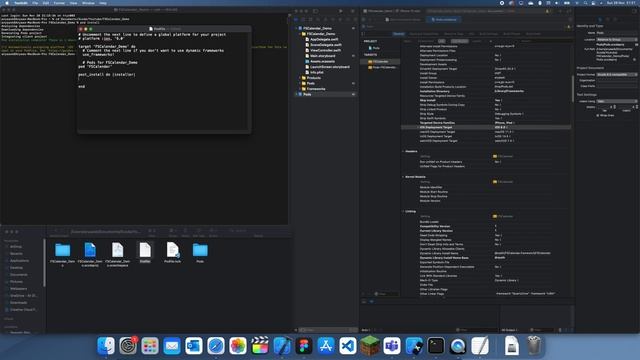Select the All build settings filter
This screenshot has height=360, width=640.
coord(441,41)
